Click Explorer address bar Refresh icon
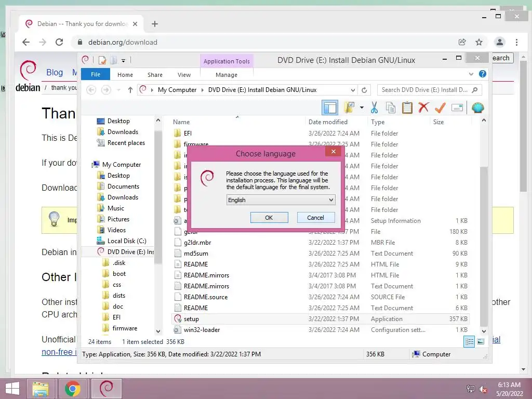The image size is (532, 399). pyautogui.click(x=364, y=90)
